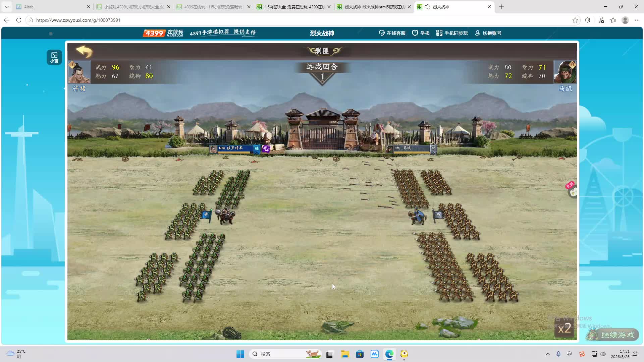Mute the 烈火战神 tab audio icon
Screen dimensions: 644x362
pyautogui.click(x=427, y=7)
